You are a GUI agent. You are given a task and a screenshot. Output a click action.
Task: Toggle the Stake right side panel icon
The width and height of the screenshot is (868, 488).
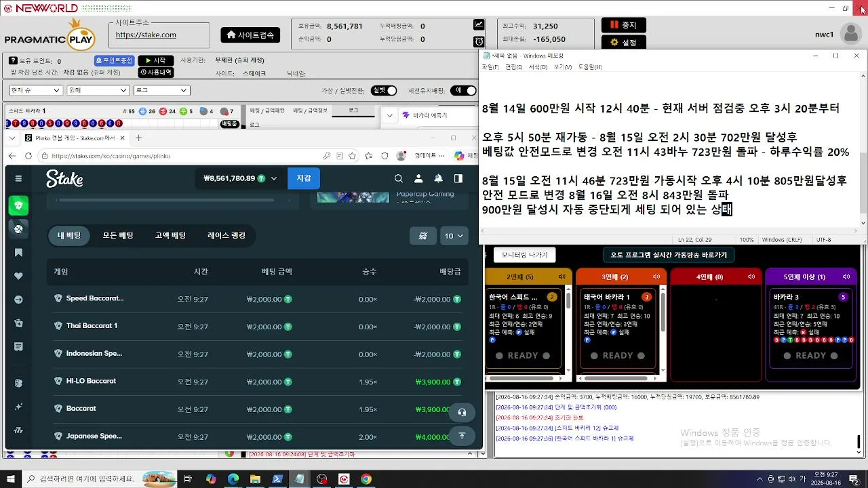coord(458,178)
